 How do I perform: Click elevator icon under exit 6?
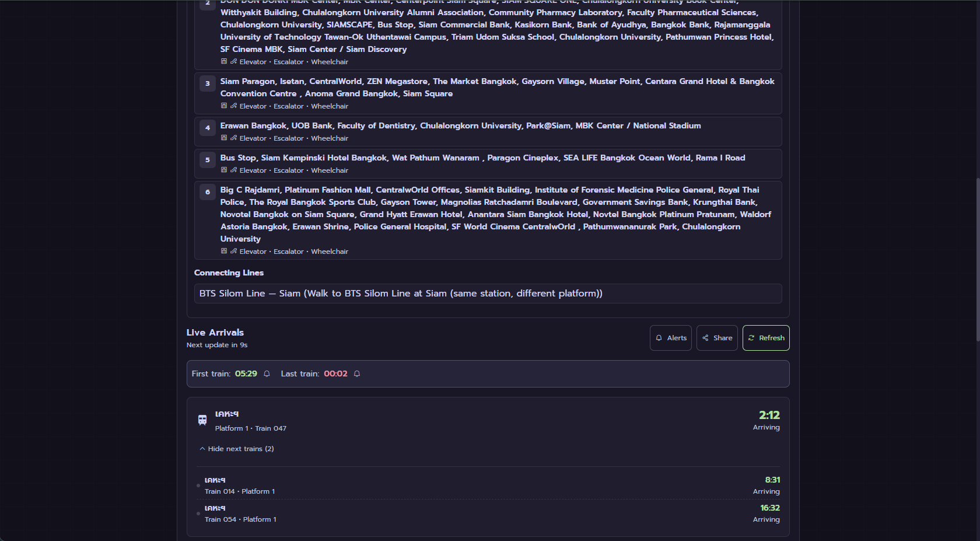coord(224,252)
